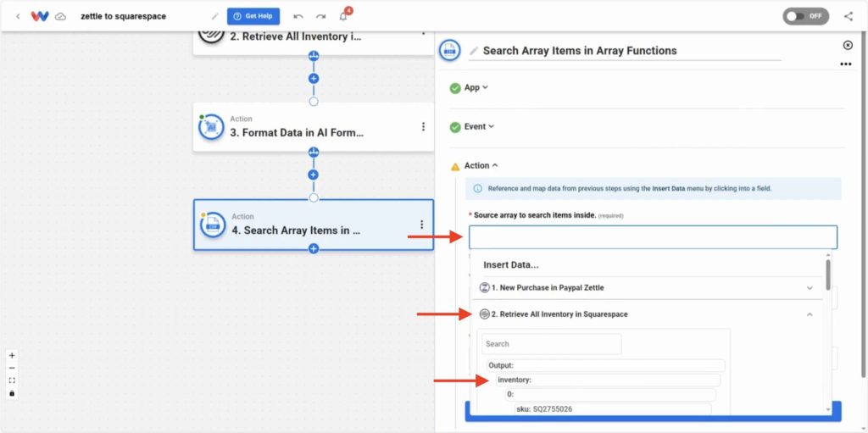Add step with plus below step 4
The image size is (868, 433).
pyautogui.click(x=314, y=249)
